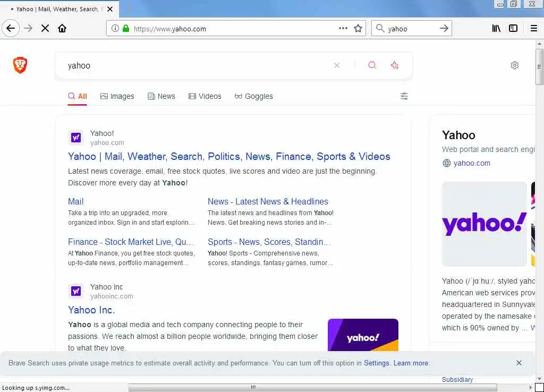Focus the Brave search input field
Image resolution: width=544 pixels, height=392 pixels.
[198, 65]
